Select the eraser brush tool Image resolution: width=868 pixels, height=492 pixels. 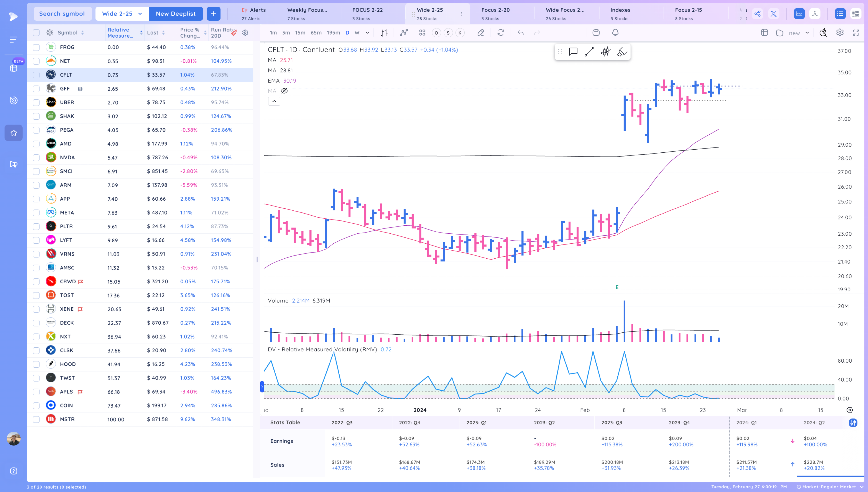[x=621, y=52]
